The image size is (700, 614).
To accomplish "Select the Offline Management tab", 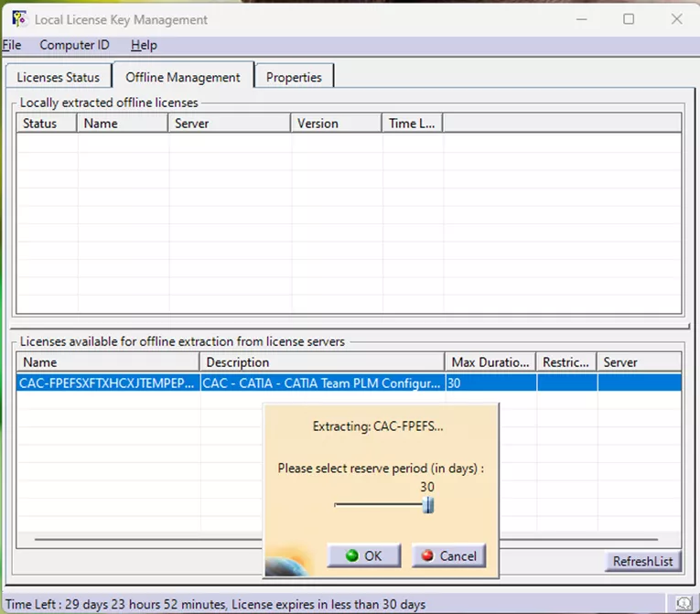I will coord(183,77).
